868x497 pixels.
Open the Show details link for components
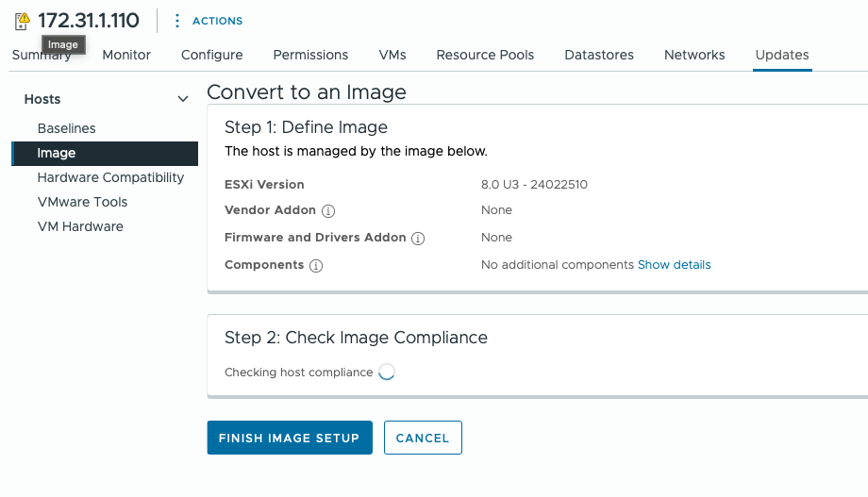[675, 265]
